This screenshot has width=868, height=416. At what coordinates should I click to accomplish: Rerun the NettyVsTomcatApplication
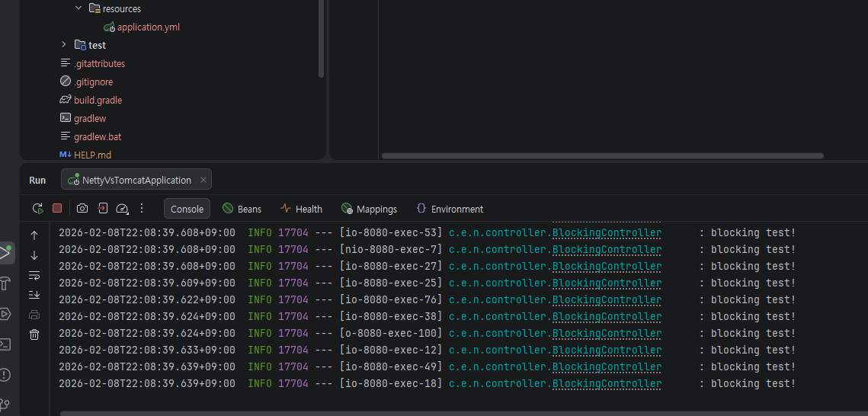[37, 209]
